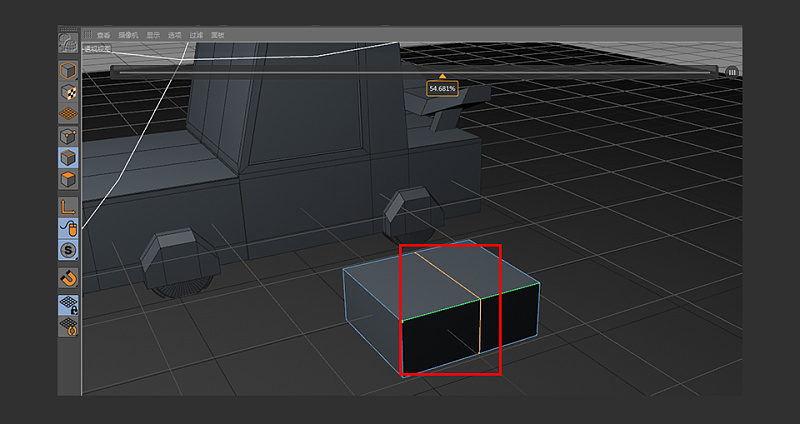Open the 面板 menu
Image resolution: width=800 pixels, height=424 pixels.
217,35
